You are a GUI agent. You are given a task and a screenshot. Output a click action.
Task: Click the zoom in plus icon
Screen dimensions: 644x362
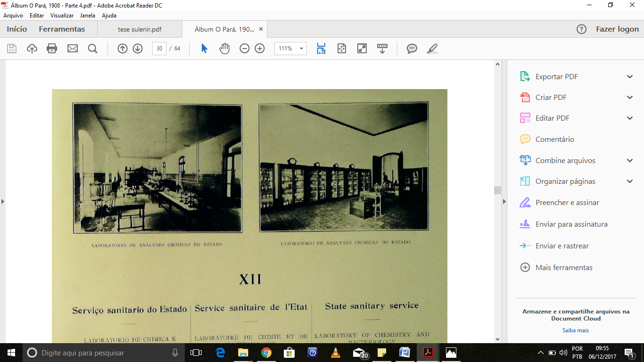(x=260, y=49)
